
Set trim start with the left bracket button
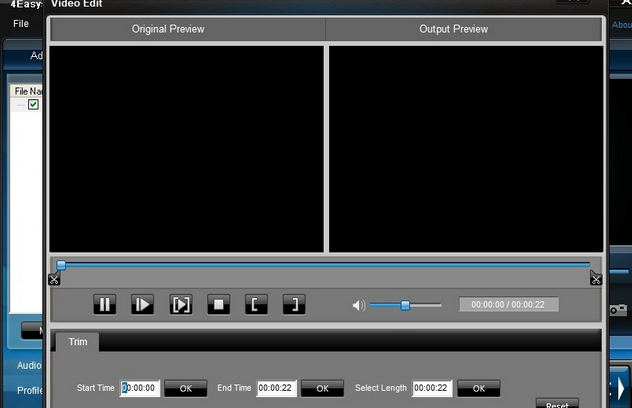[x=256, y=304]
